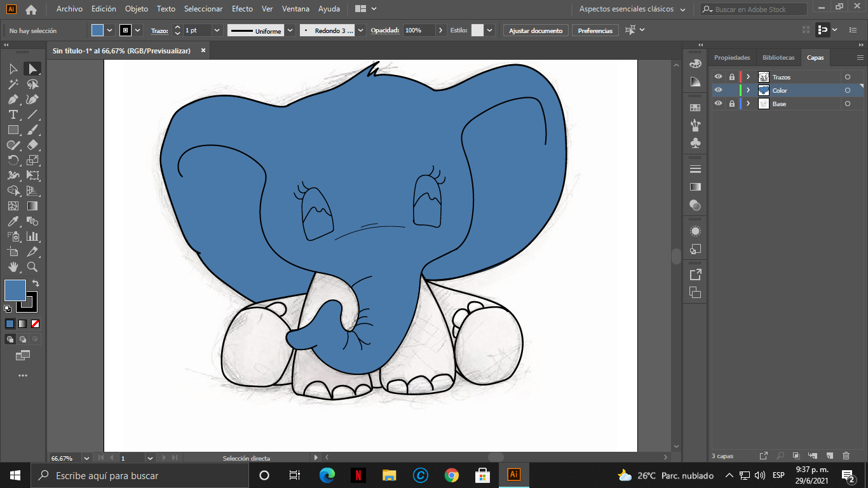Click the Ajustar documento button
The image size is (868, 488).
pyautogui.click(x=535, y=30)
